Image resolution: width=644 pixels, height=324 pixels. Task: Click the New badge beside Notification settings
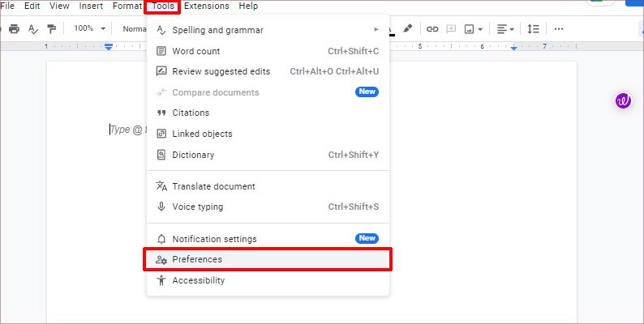[367, 238]
